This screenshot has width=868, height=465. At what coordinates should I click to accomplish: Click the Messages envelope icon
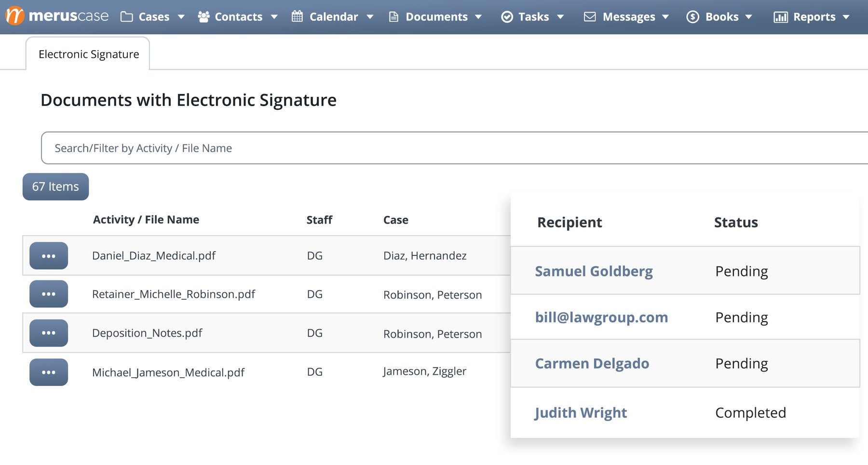point(590,16)
